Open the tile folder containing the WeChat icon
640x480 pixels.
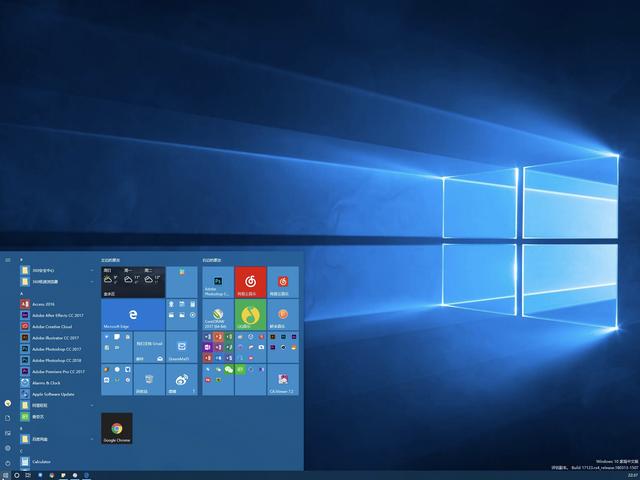[218, 380]
